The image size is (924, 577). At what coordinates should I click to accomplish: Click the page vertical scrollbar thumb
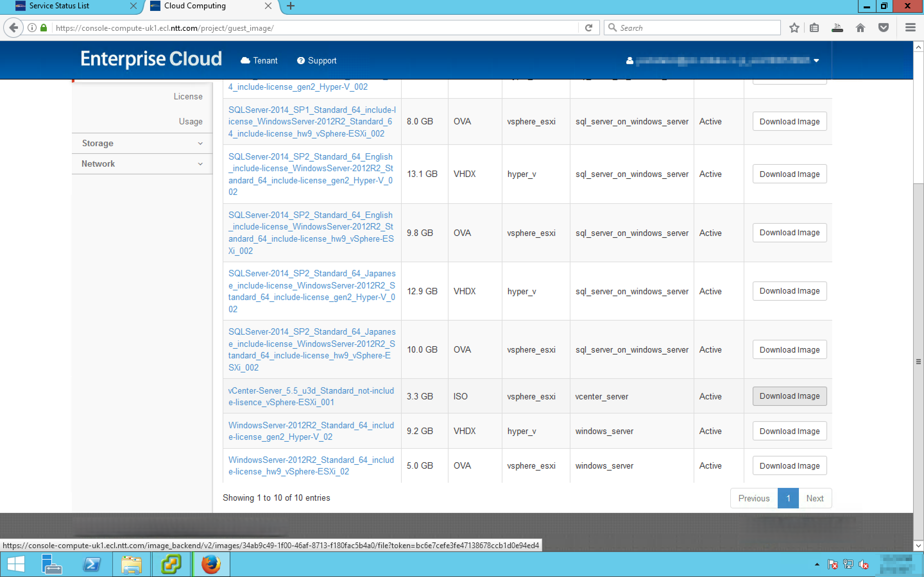(918, 361)
